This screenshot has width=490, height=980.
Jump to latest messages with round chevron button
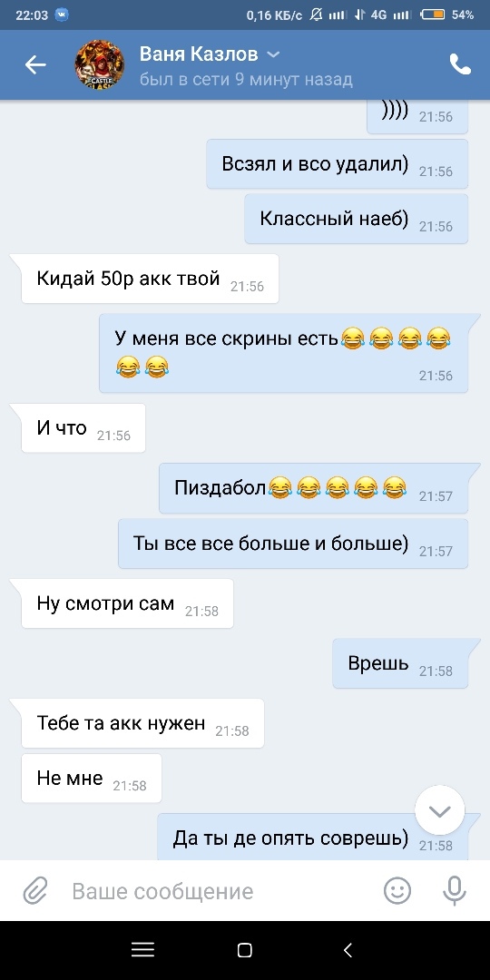[x=440, y=810]
